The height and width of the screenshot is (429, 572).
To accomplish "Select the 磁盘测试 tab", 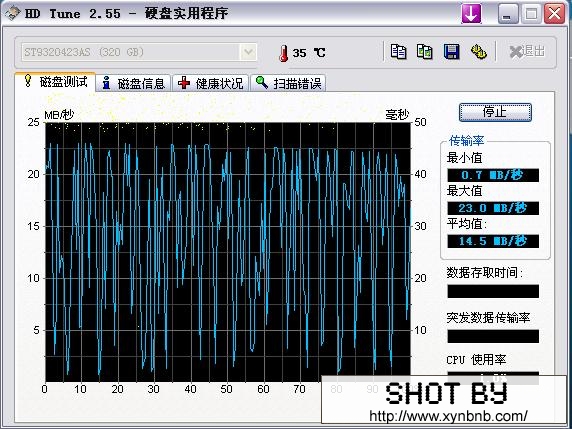I will click(x=55, y=82).
